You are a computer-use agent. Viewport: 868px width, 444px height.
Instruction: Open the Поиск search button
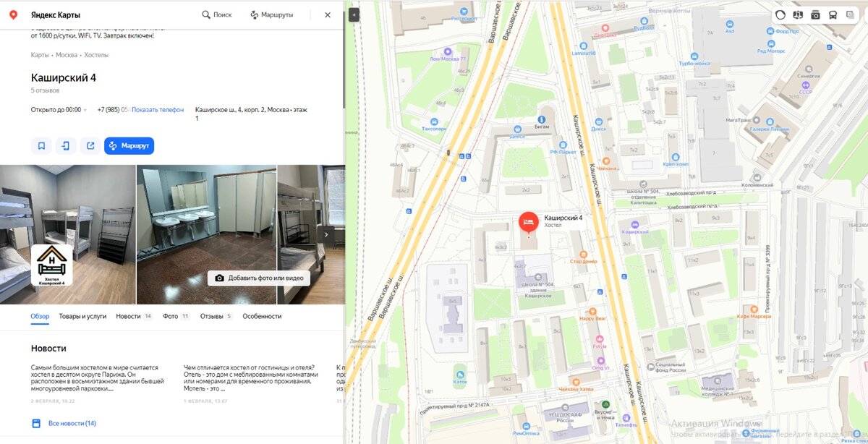pos(217,14)
